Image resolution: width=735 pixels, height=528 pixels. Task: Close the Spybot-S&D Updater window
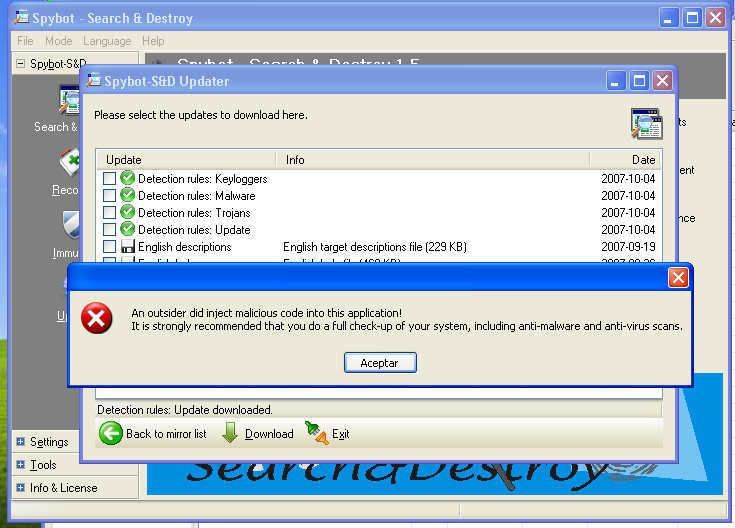click(662, 81)
